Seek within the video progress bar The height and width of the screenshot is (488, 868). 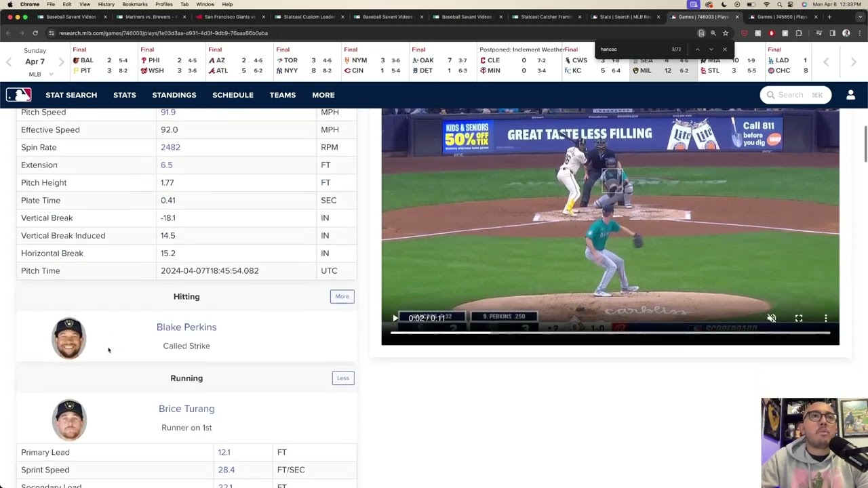[x=610, y=333]
